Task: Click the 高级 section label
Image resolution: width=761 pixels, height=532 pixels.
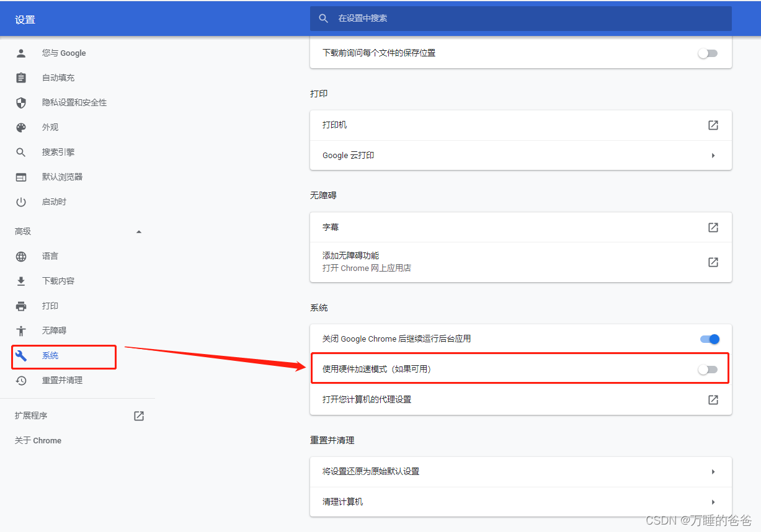Action: point(23,232)
